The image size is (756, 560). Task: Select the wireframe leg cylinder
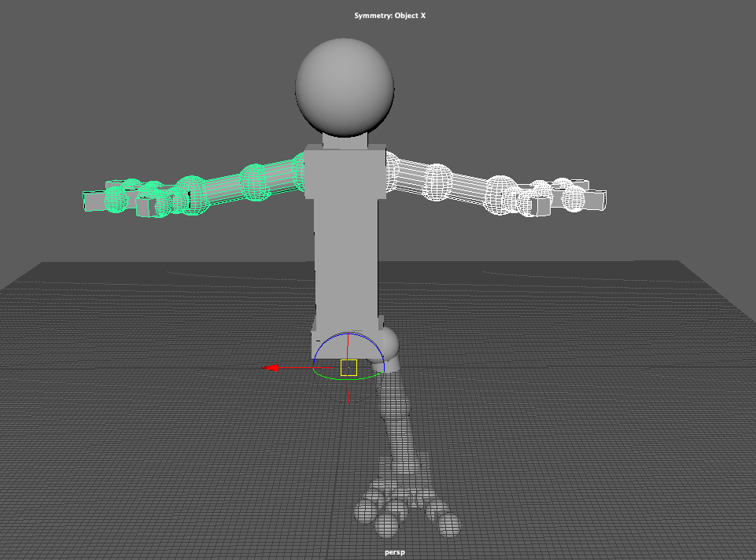point(396,424)
